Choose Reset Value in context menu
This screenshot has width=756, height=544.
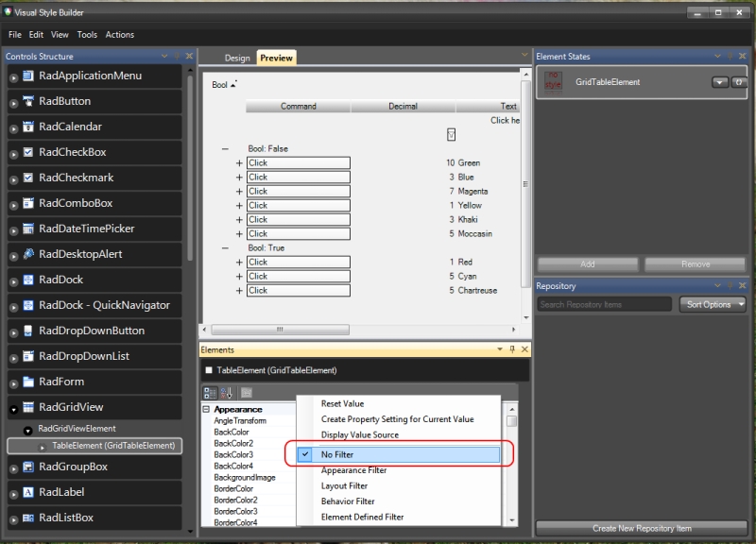point(342,404)
